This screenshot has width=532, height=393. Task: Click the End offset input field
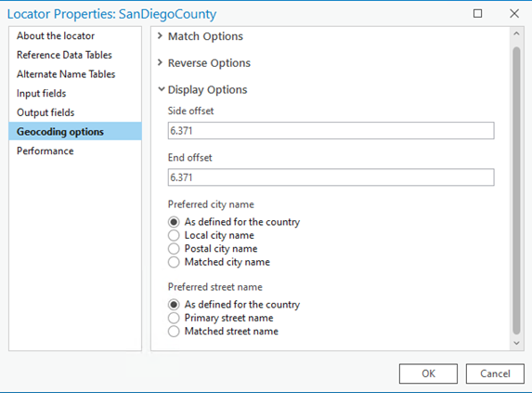point(331,177)
